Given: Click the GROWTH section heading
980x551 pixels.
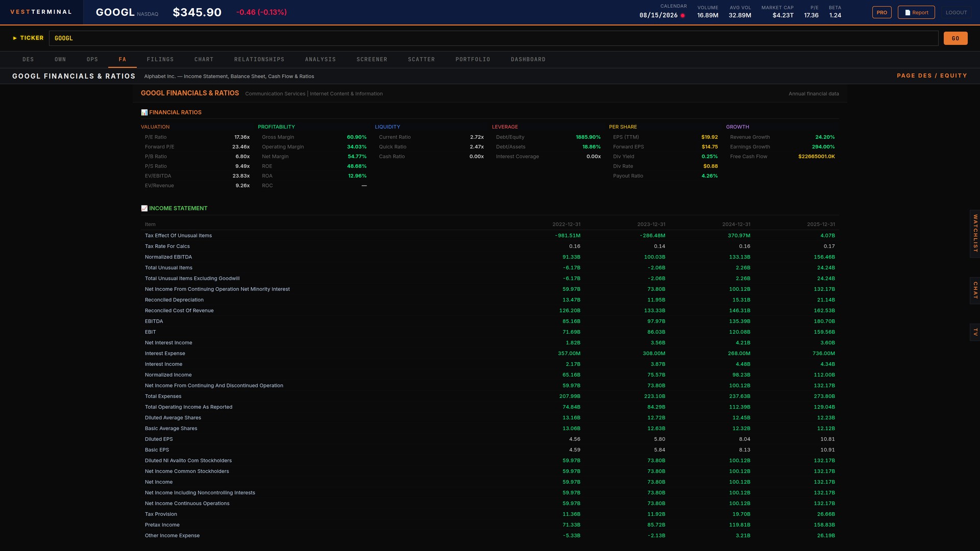Looking at the screenshot, I should pyautogui.click(x=738, y=127).
